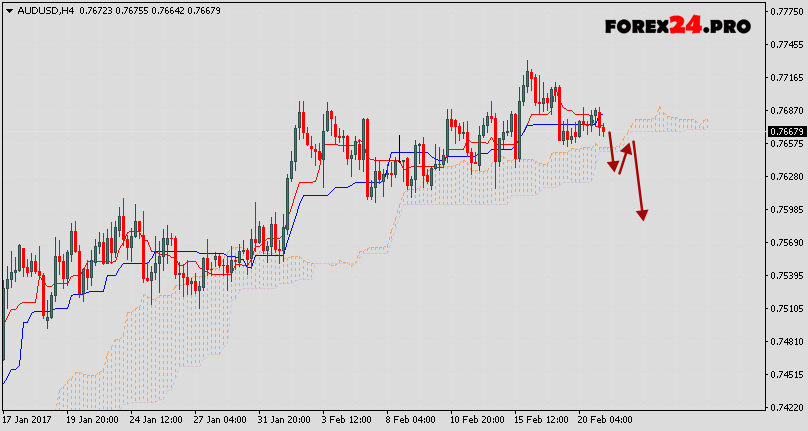Select the 31 Jan 20:00 time label
The image size is (808, 431).
pos(285,420)
